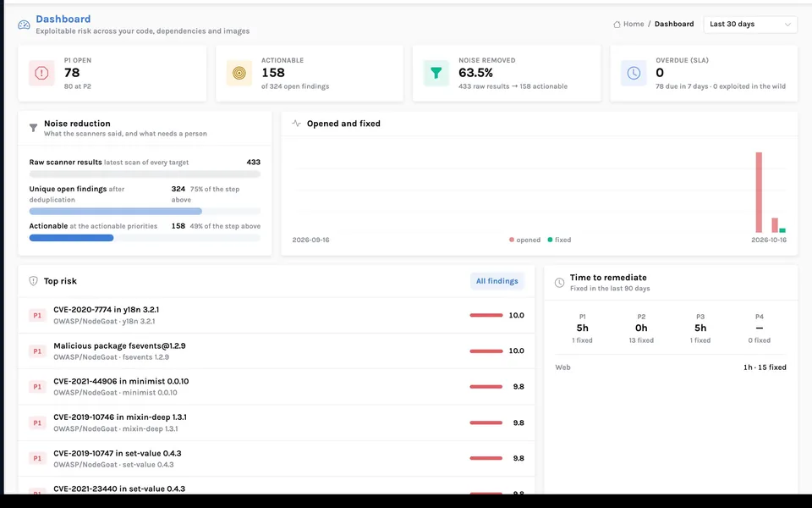This screenshot has width=812, height=508.
Task: Click 'OWASP/NodeGoat · y18n 3.2.1' subtitle
Action: [104, 322]
